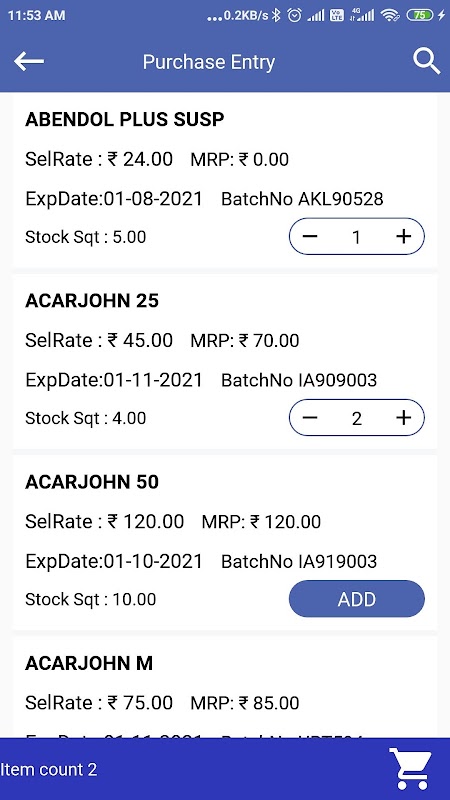The height and width of the screenshot is (800, 450).
Task: Open the shopping cart icon
Action: pyautogui.click(x=410, y=769)
